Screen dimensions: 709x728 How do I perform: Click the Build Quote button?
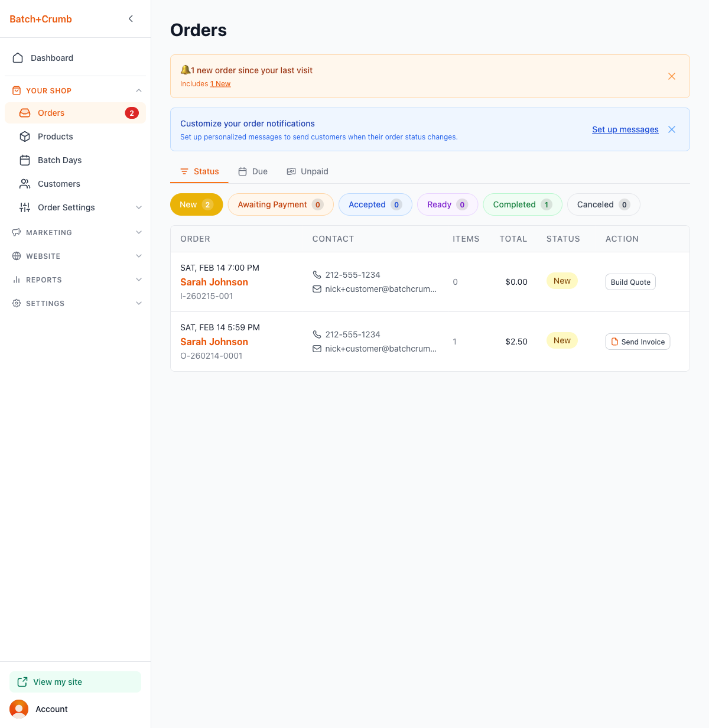[x=630, y=282]
